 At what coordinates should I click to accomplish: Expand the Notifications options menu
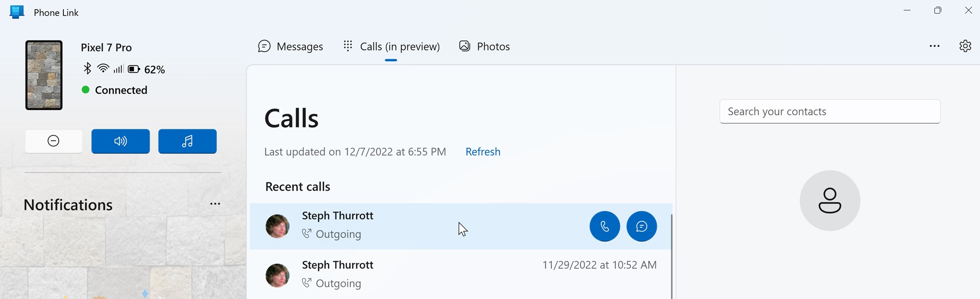tap(215, 204)
